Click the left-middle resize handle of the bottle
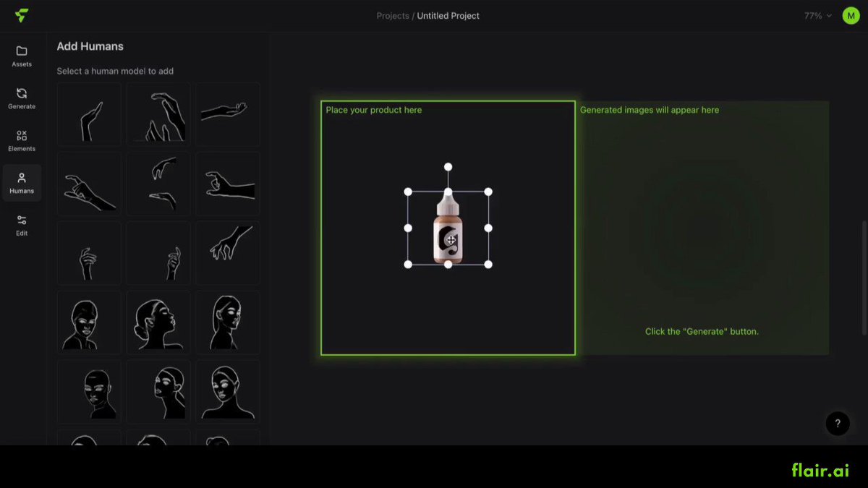 tap(408, 228)
